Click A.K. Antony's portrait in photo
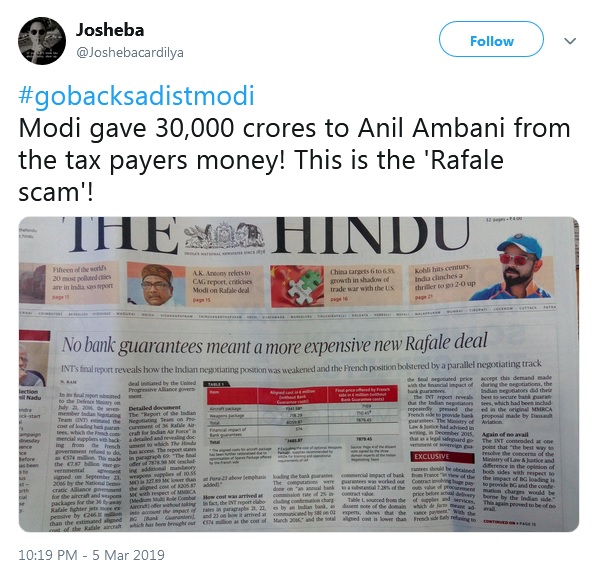The image size is (601, 571). 156,284
